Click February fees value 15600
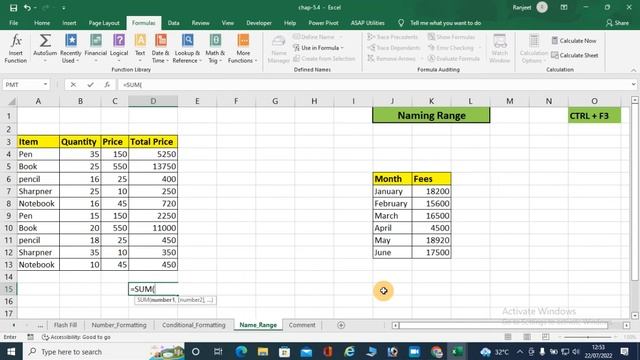This screenshot has height=360, width=640. (431, 203)
